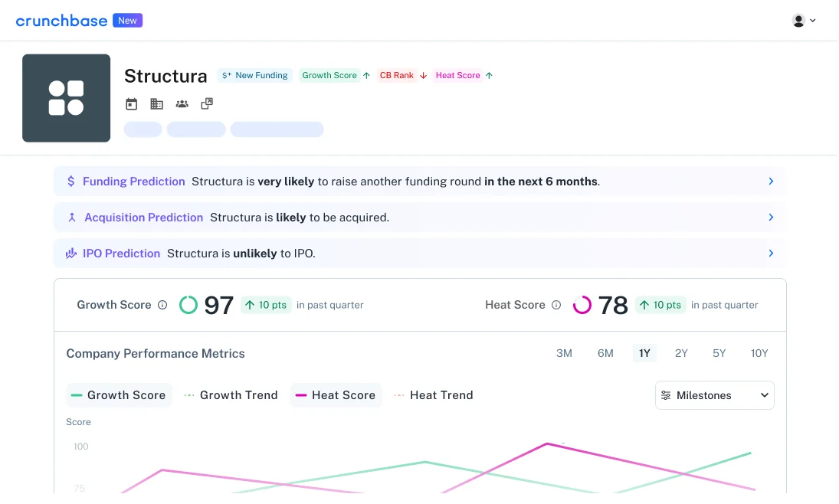Switch chart range to 3M
Image resolution: width=839 pixels, height=504 pixels.
[x=564, y=353]
